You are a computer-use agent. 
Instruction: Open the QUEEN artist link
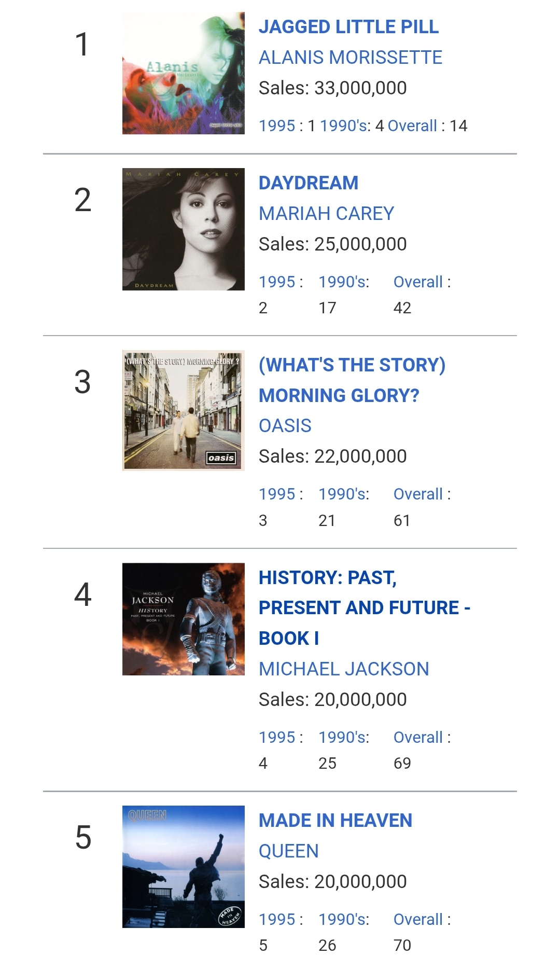(288, 851)
